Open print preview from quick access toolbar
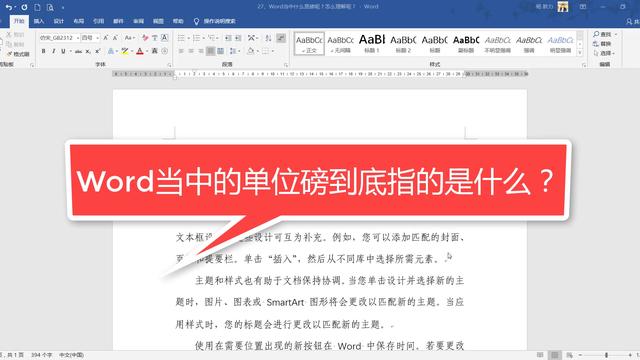The width and height of the screenshot is (640, 360). pyautogui.click(x=50, y=7)
